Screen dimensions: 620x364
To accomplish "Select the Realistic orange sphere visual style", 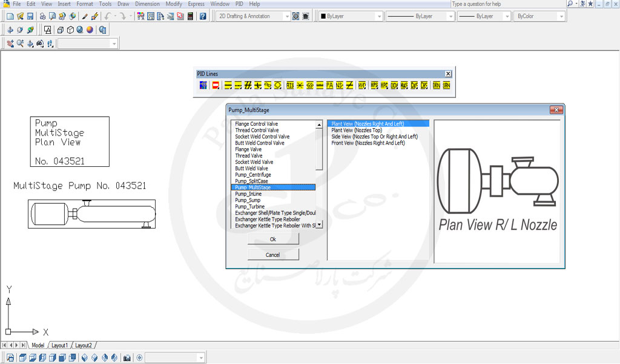I will pos(90,30).
